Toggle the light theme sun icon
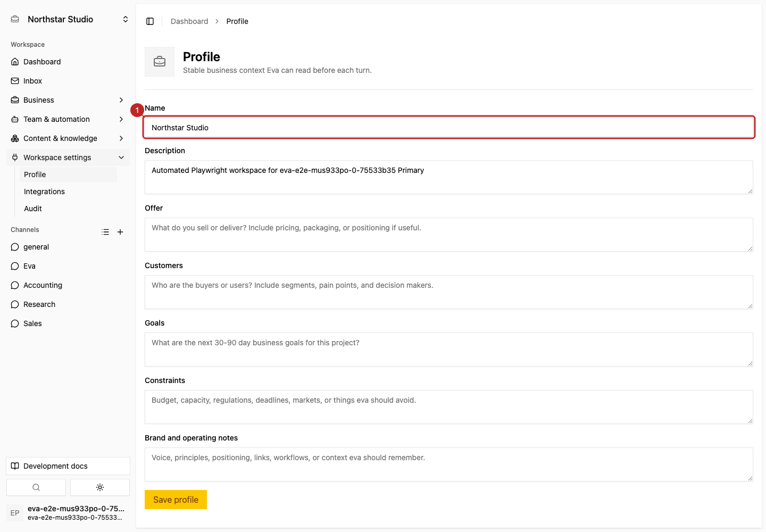766x532 pixels. (100, 487)
